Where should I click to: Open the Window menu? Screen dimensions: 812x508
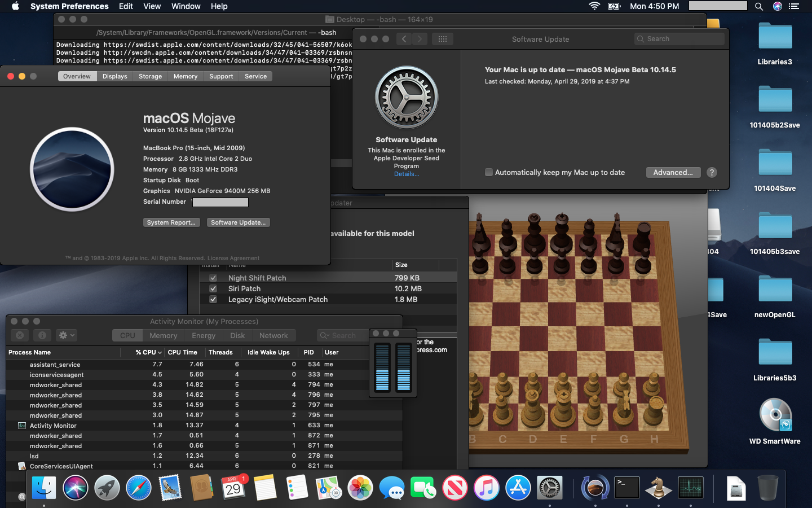coord(186,6)
